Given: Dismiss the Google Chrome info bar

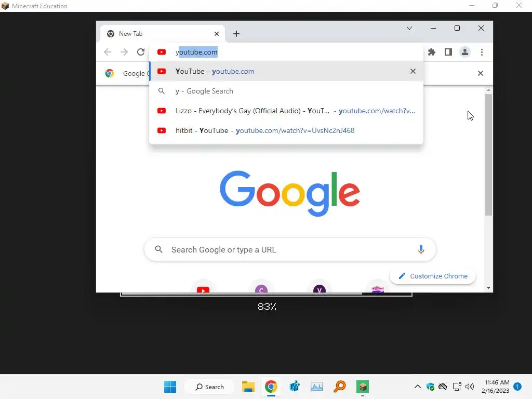Looking at the screenshot, I should point(481,73).
